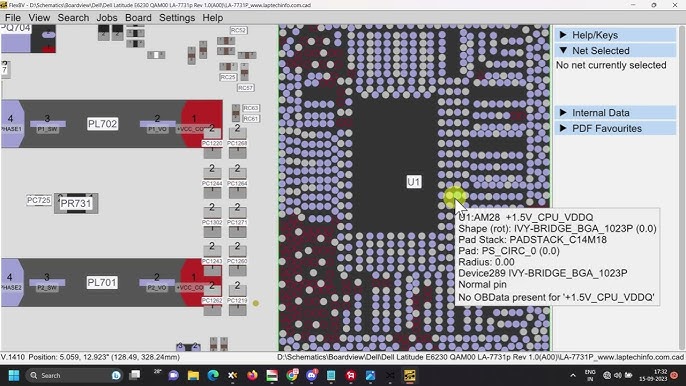Open the volume control in tray
Viewport: 686px width, 386px height.
(x=618, y=375)
